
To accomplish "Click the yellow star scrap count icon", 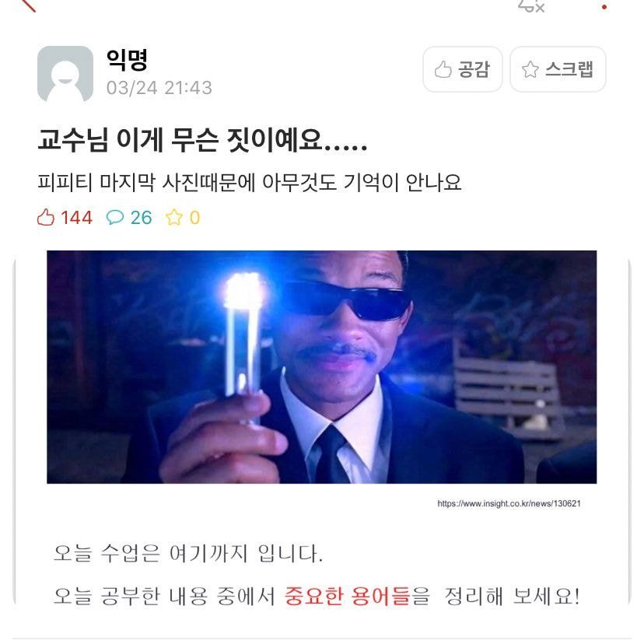I will tap(174, 217).
